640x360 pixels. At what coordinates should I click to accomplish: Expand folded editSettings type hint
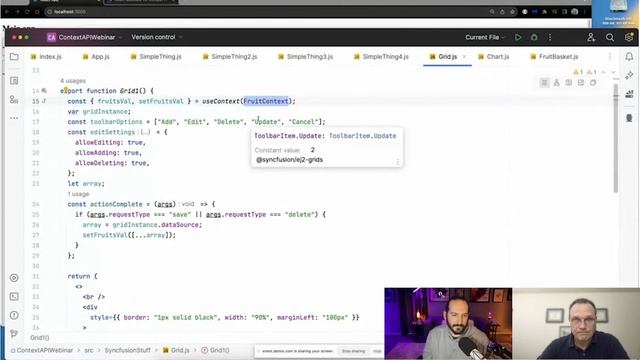145,132
